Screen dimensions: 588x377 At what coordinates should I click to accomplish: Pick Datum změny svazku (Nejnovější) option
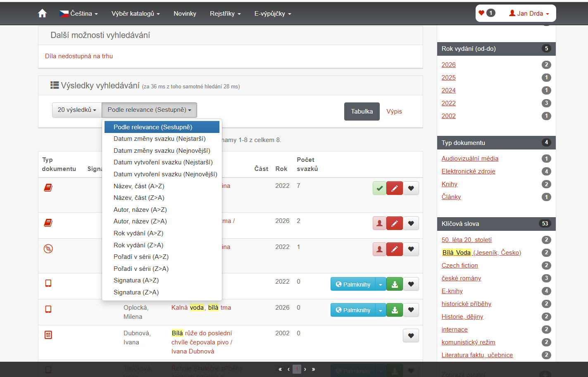point(162,151)
